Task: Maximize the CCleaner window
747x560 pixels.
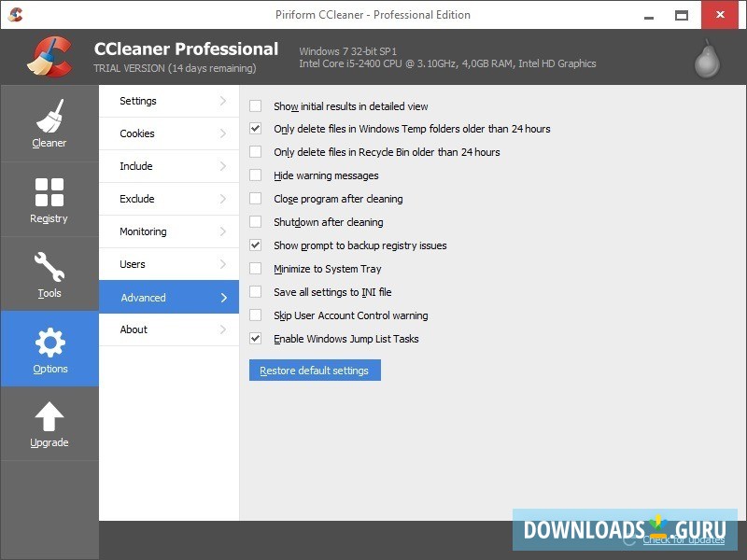Action: click(x=682, y=15)
